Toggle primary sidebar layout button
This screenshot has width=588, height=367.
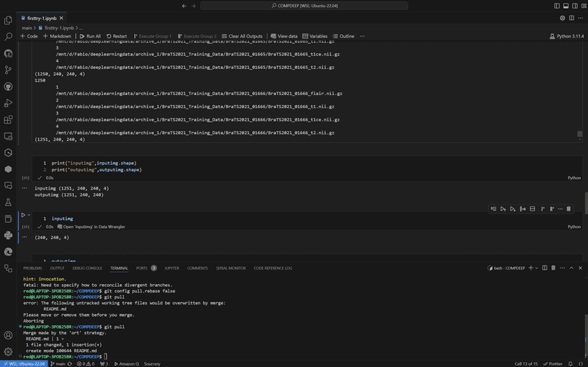coord(557,6)
